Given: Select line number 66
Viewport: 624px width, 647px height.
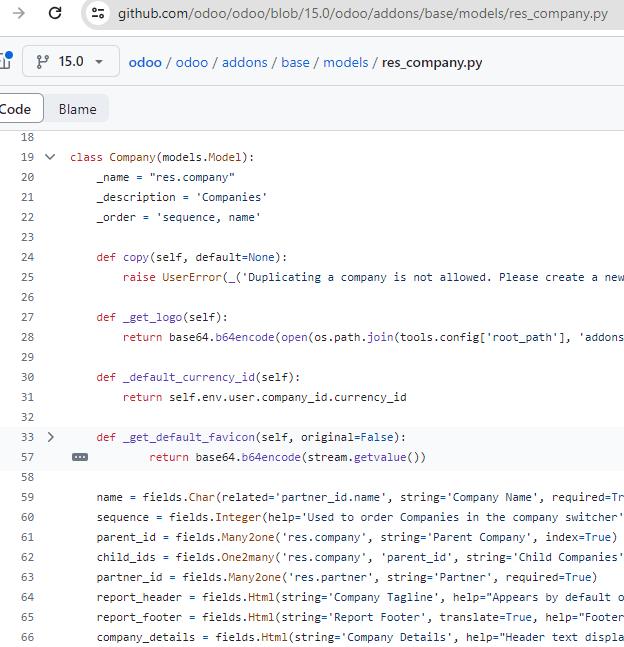Looking at the screenshot, I should [x=28, y=637].
